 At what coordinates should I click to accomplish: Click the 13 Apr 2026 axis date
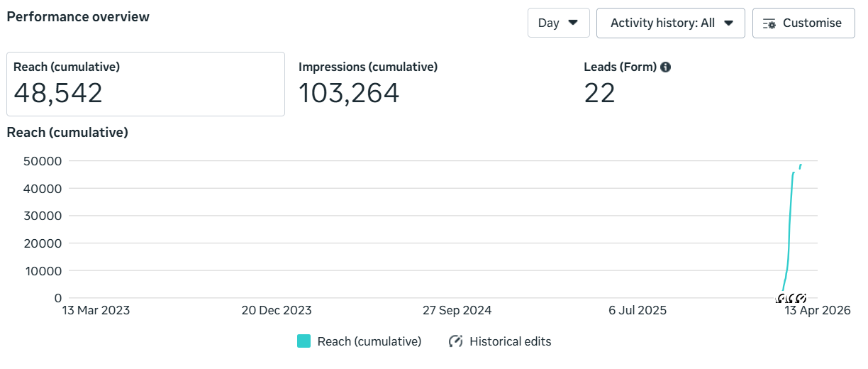point(817,311)
